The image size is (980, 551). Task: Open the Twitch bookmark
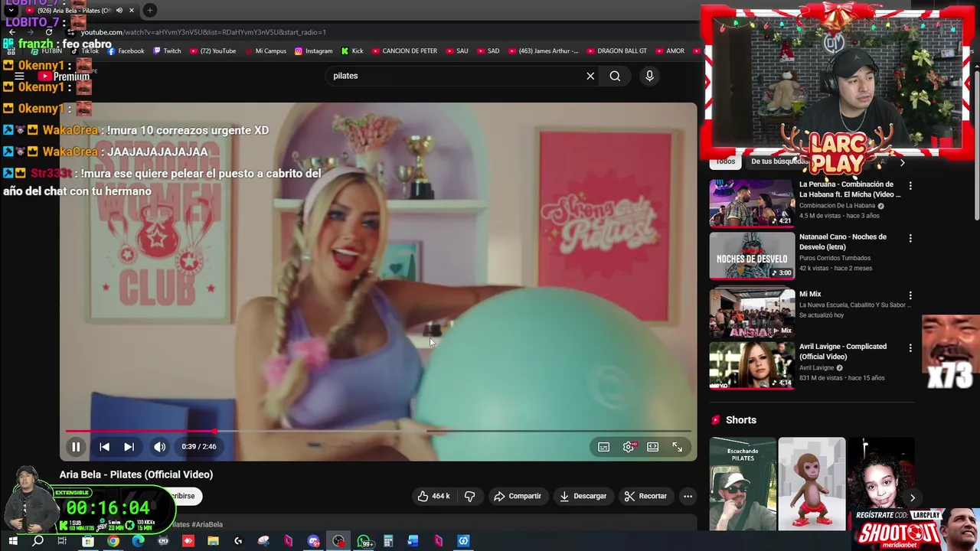point(167,51)
